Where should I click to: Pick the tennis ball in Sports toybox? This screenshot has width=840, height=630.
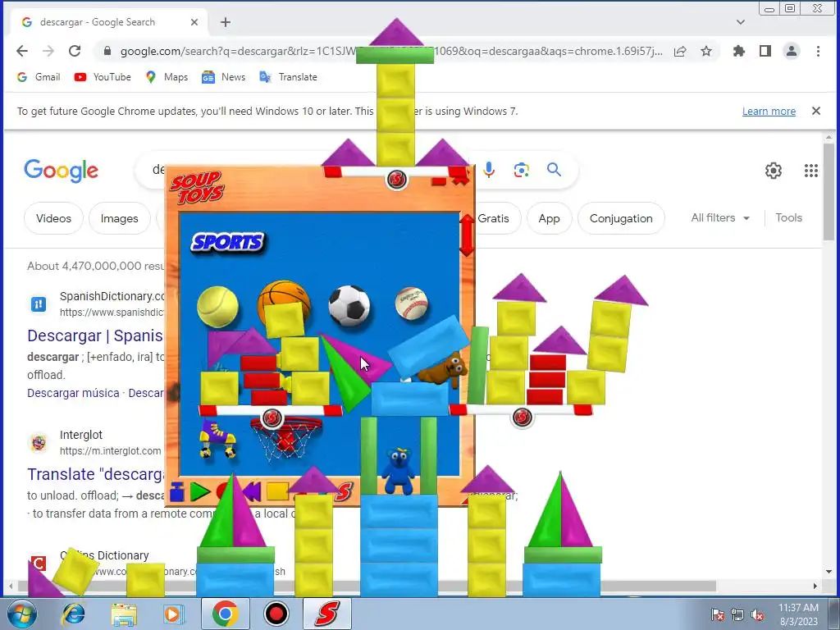pos(217,307)
